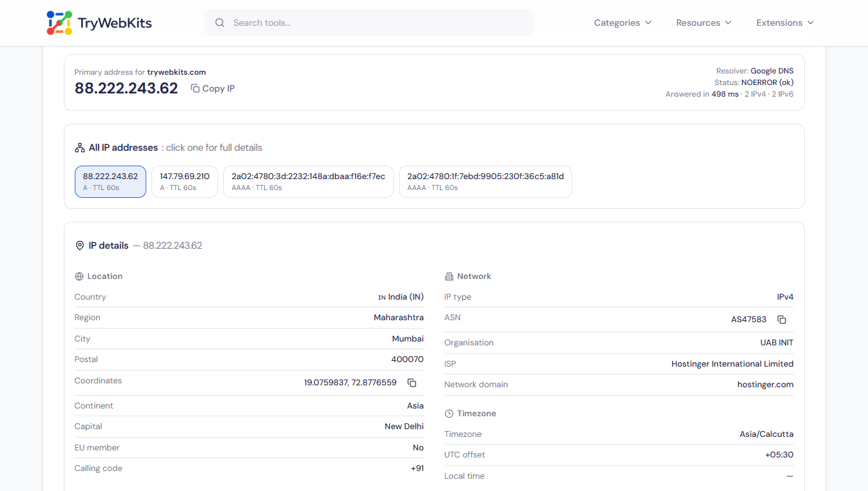Click the India (IN) country value
The image size is (868, 491).
[401, 297]
